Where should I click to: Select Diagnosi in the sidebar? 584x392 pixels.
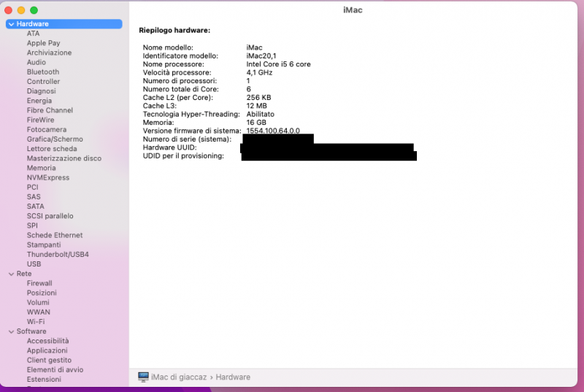42,91
